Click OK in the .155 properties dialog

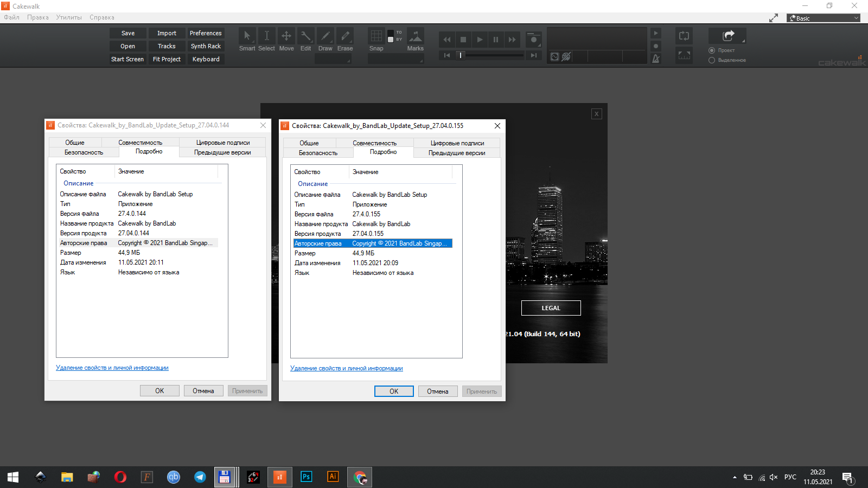pyautogui.click(x=394, y=391)
